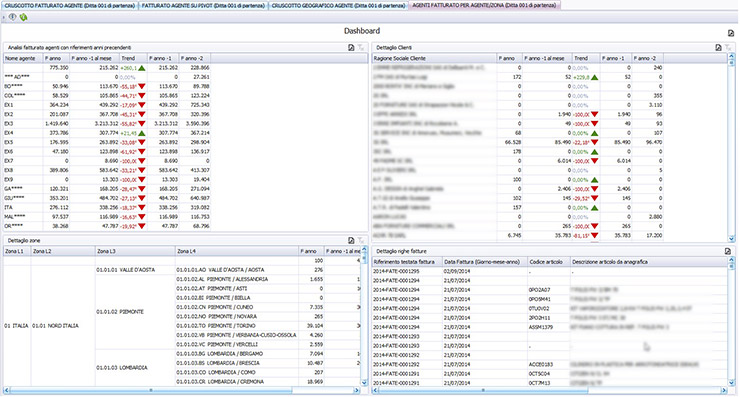
Task: Click value 66.528 in Dettaglio Clienti
Action: 513,143
